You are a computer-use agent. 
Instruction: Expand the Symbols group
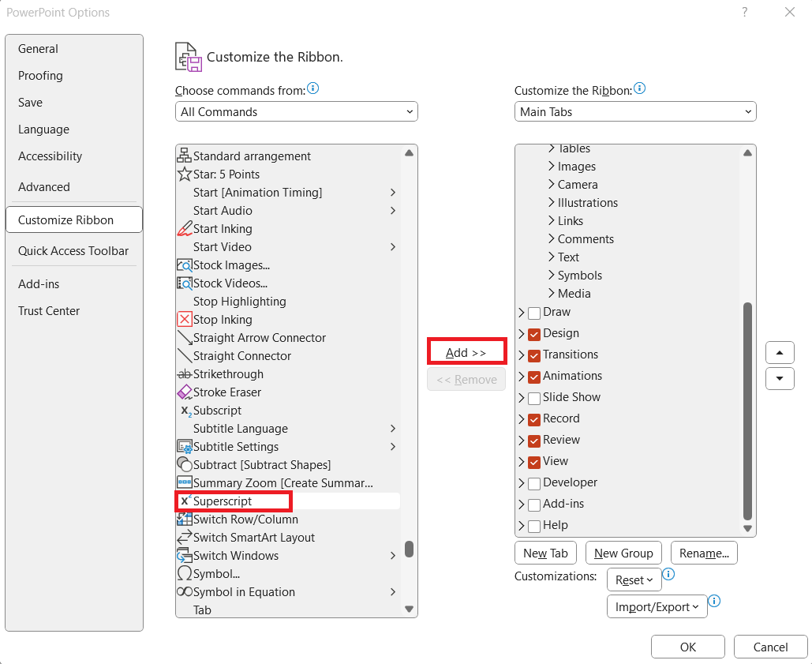coord(552,275)
